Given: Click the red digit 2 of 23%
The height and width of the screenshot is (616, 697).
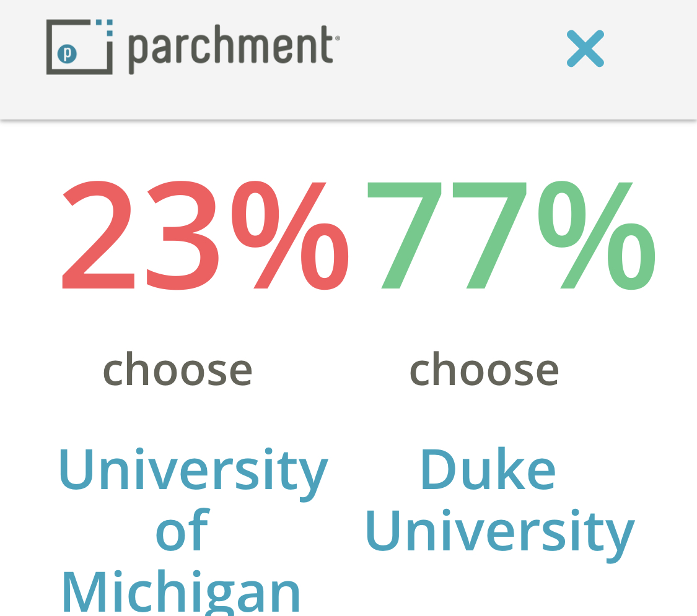Looking at the screenshot, I should click(98, 235).
